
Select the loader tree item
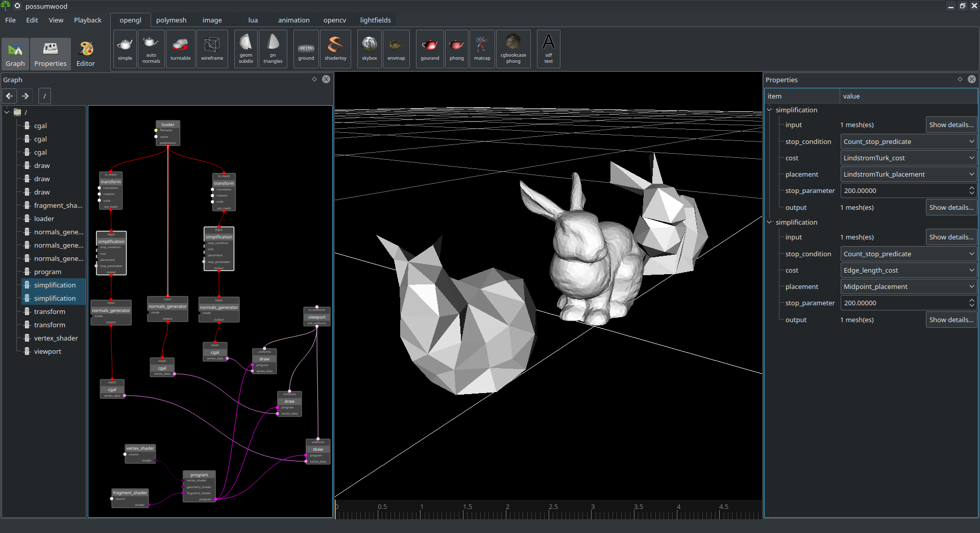[x=44, y=219]
